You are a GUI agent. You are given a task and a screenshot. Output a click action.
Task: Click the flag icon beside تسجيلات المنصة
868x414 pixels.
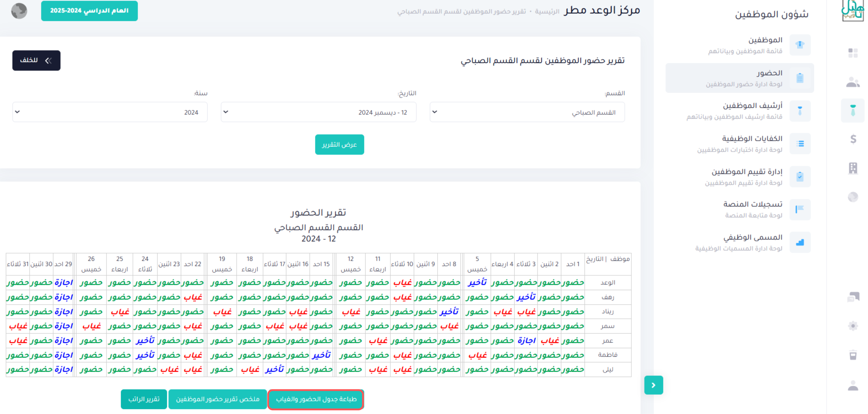coord(800,209)
